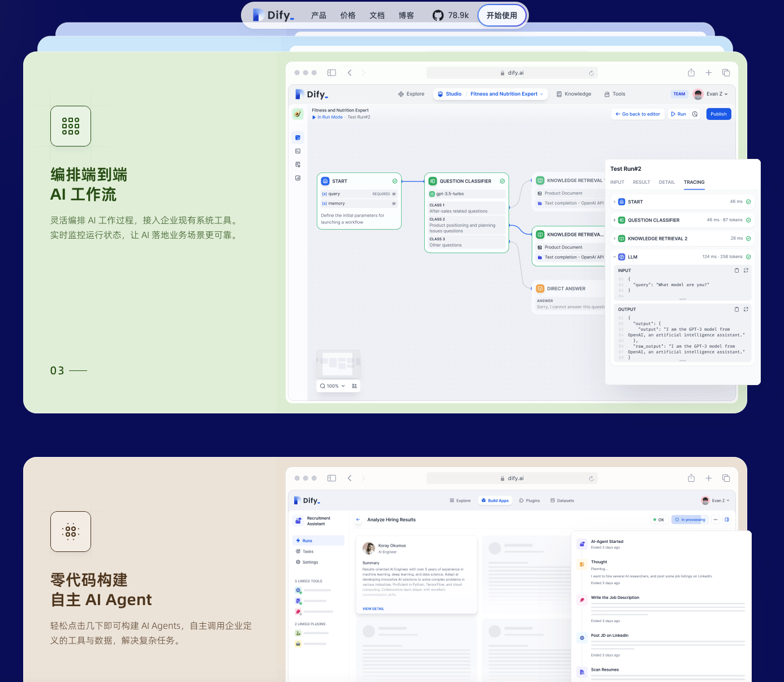
Task: Click the Dify logo in the top navigation pill
Action: coord(274,15)
